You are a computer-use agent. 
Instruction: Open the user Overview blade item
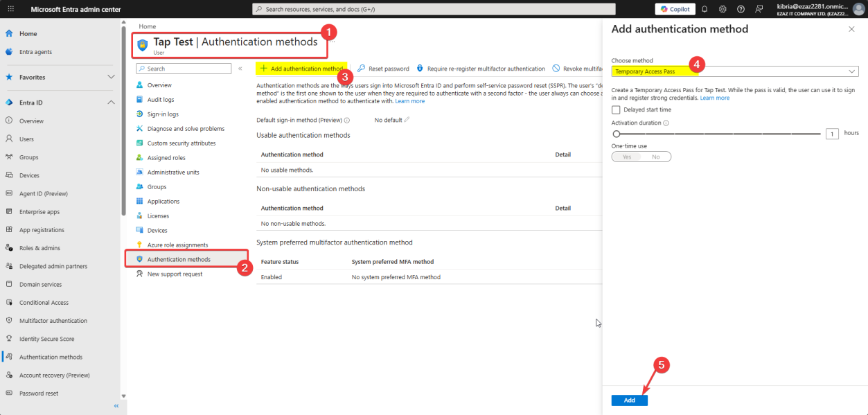[x=159, y=85]
